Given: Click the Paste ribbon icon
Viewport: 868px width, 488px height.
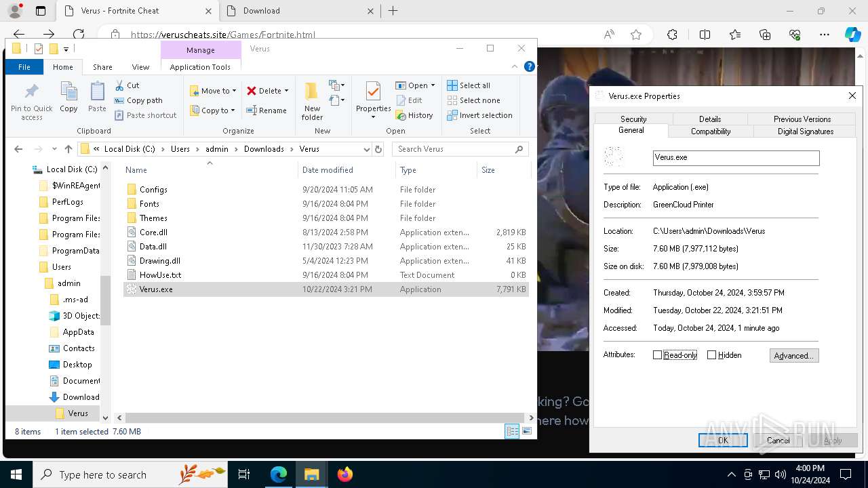Looking at the screenshot, I should point(97,97).
